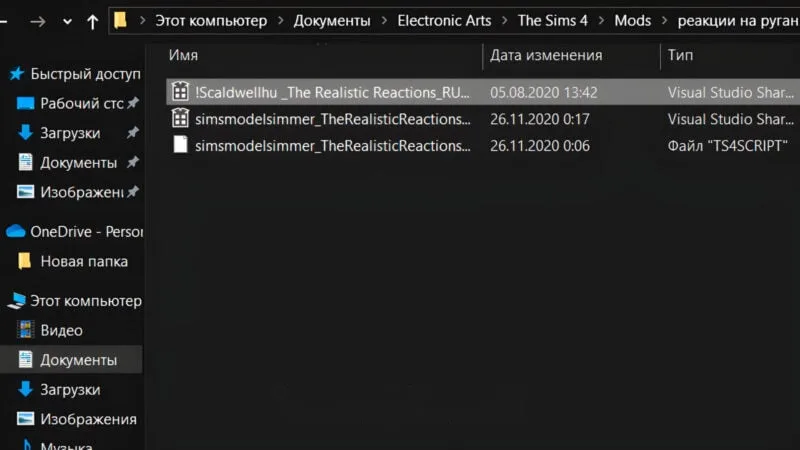800x450 pixels.
Task: Click date 26.11.2020 0:17 cell
Action: pos(539,119)
